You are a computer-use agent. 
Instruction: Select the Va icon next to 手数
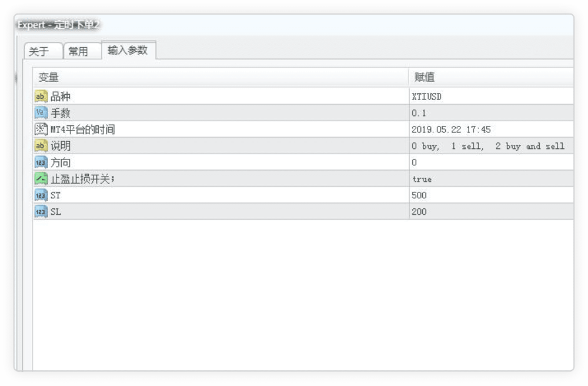[x=41, y=112]
